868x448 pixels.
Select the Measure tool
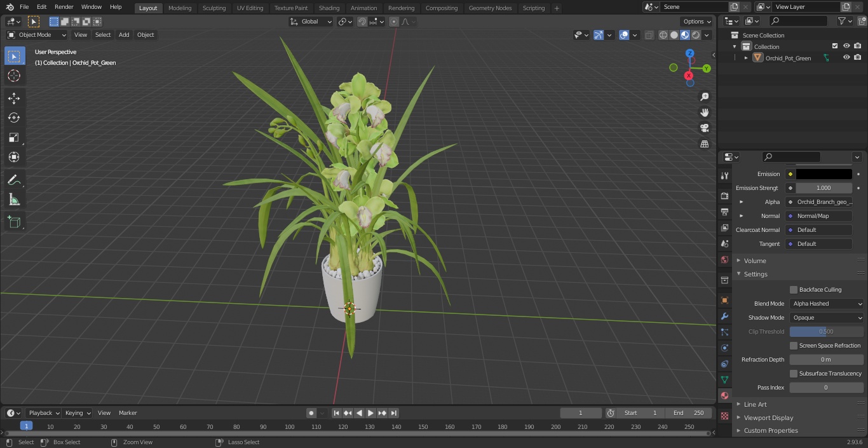[x=14, y=200]
